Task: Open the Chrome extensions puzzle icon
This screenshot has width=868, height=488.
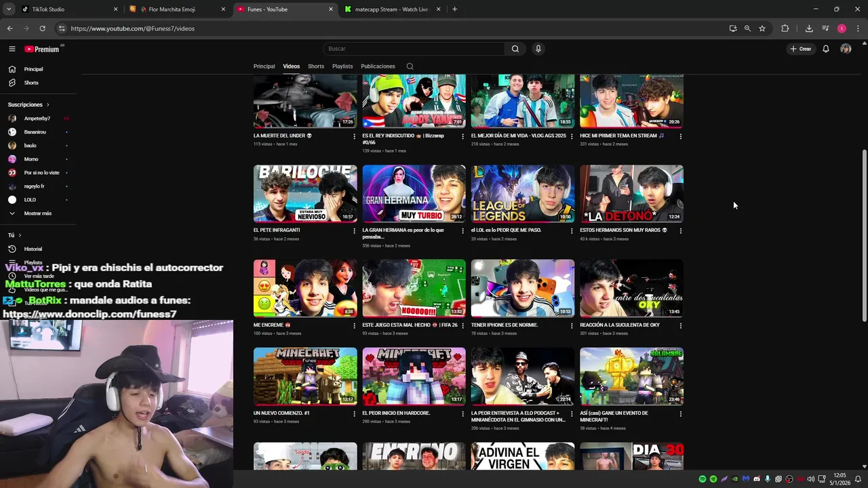Action: point(785,28)
